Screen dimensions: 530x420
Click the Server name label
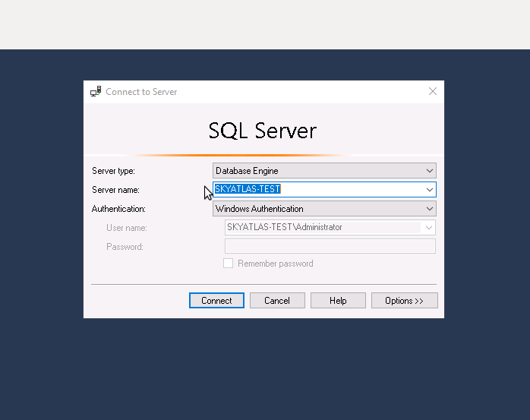pos(115,190)
